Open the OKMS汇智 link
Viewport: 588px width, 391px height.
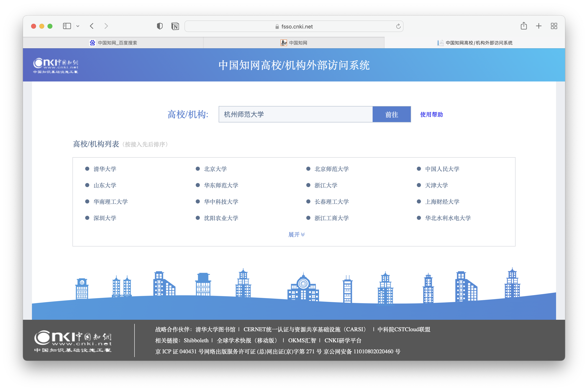tap(302, 340)
